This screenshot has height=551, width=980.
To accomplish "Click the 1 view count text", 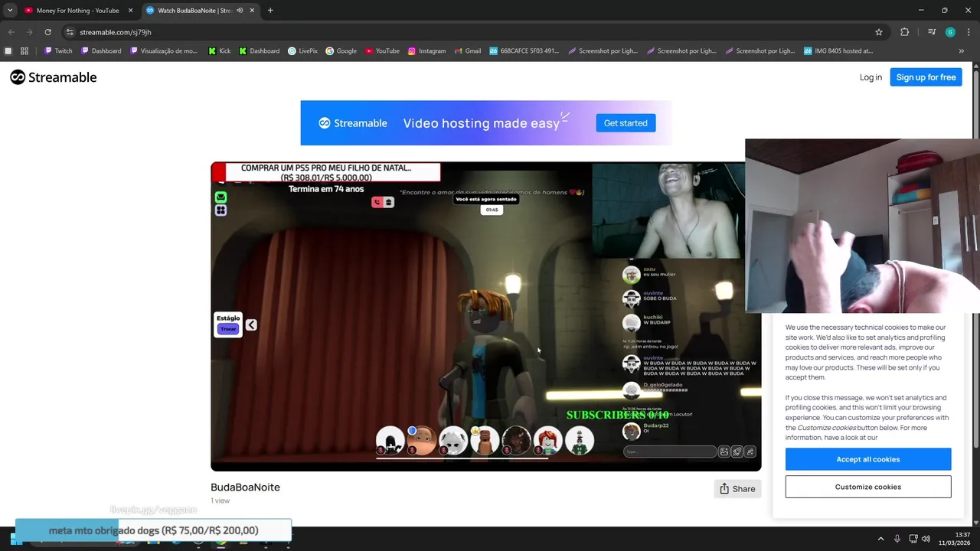I will [220, 500].
